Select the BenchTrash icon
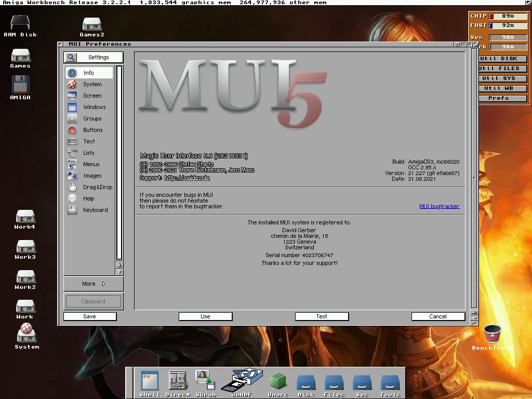This screenshot has width=532, height=399. (x=493, y=337)
